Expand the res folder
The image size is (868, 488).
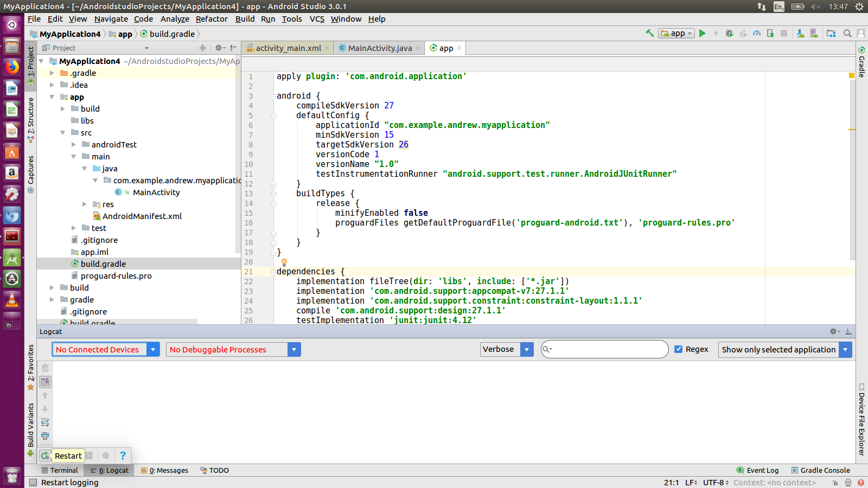pos(85,204)
